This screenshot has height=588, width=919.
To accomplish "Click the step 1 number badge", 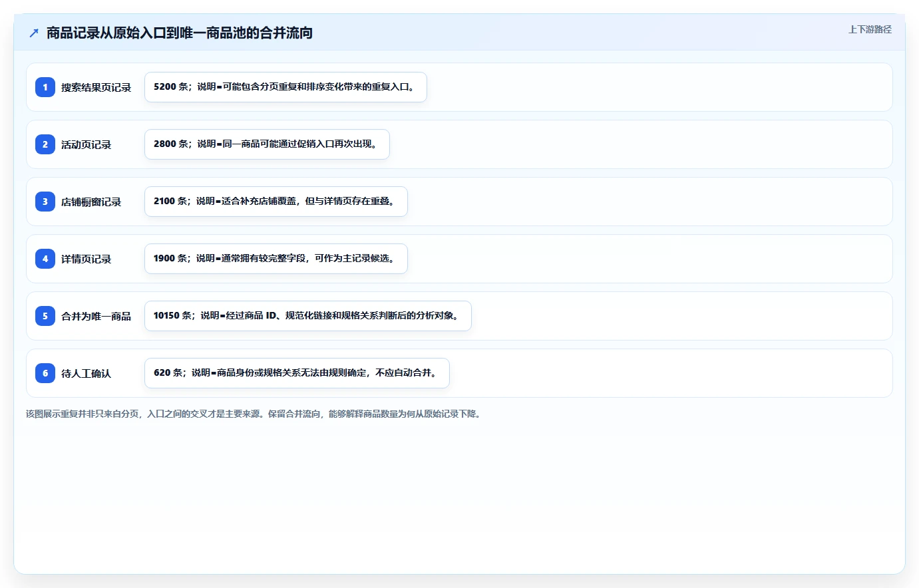I will pos(45,87).
